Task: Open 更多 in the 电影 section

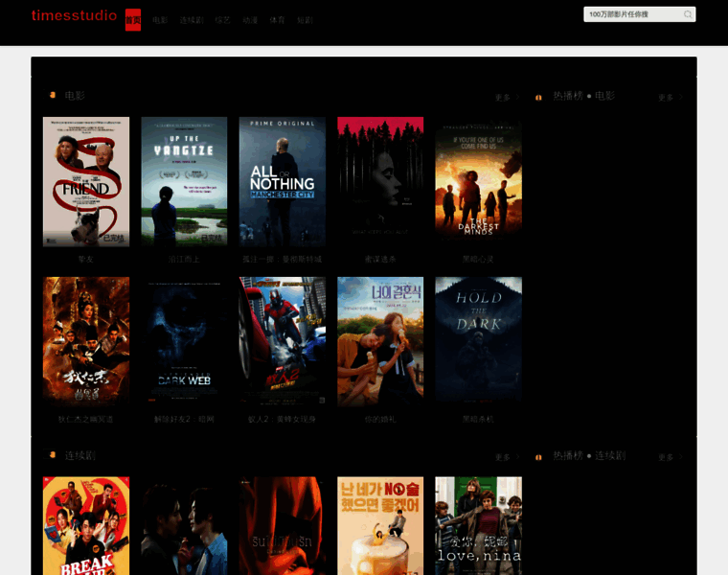Action: 502,98
